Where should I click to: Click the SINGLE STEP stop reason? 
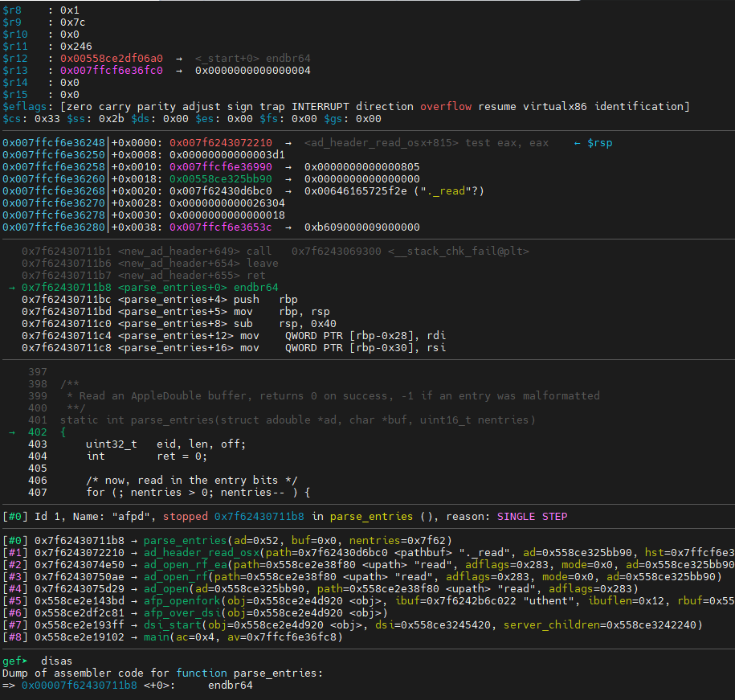pos(532,517)
